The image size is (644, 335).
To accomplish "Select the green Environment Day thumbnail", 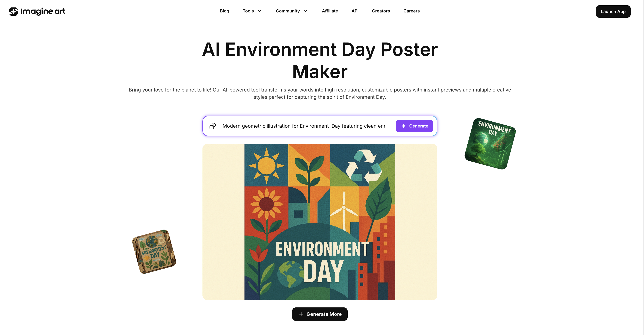I will coord(490,144).
